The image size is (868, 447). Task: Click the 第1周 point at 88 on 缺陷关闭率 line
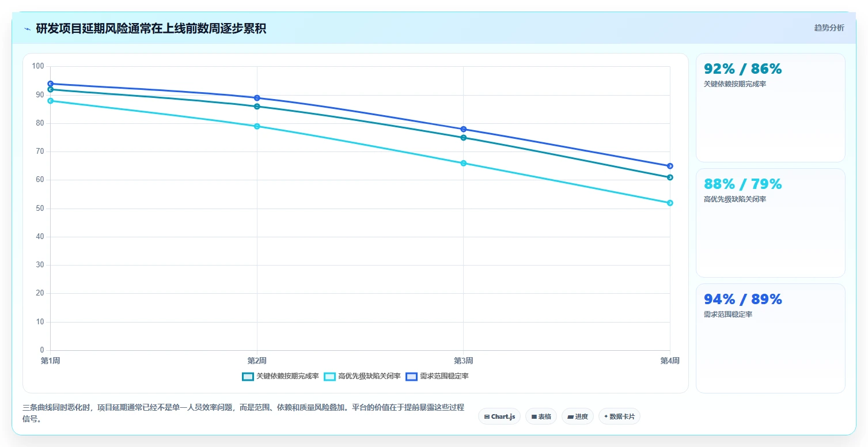point(50,101)
